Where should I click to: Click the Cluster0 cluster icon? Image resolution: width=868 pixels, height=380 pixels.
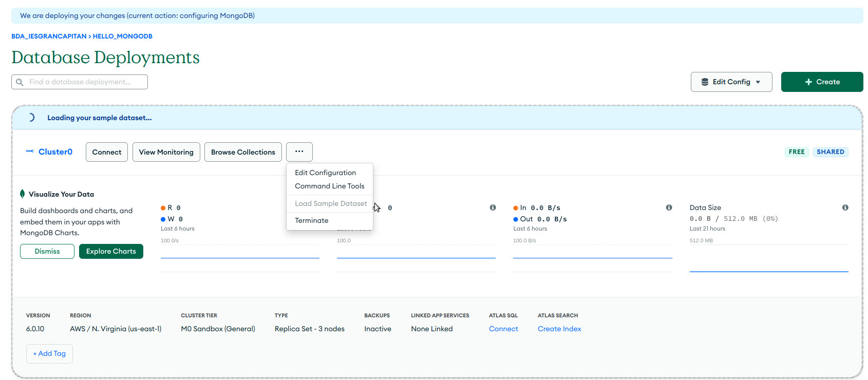[x=30, y=151]
